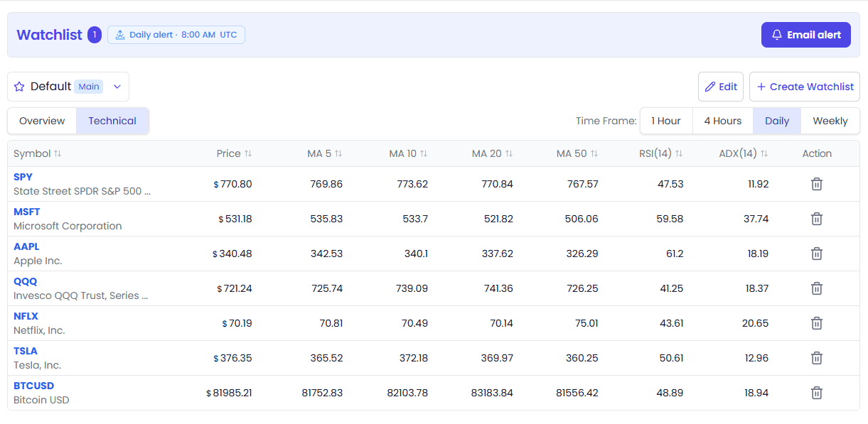Open the Daily alert 8:00 AM setting
Screen dimensions: 868x424
(x=176, y=34)
